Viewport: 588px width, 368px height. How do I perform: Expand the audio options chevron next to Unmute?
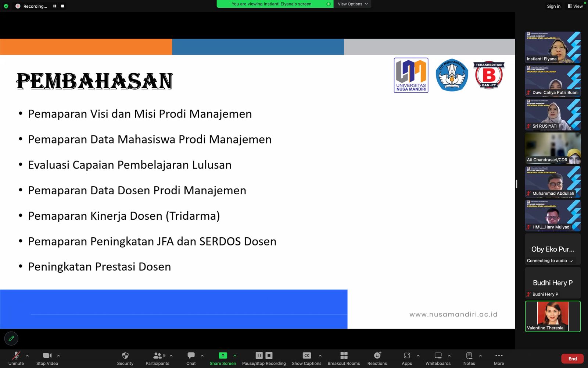point(27,355)
